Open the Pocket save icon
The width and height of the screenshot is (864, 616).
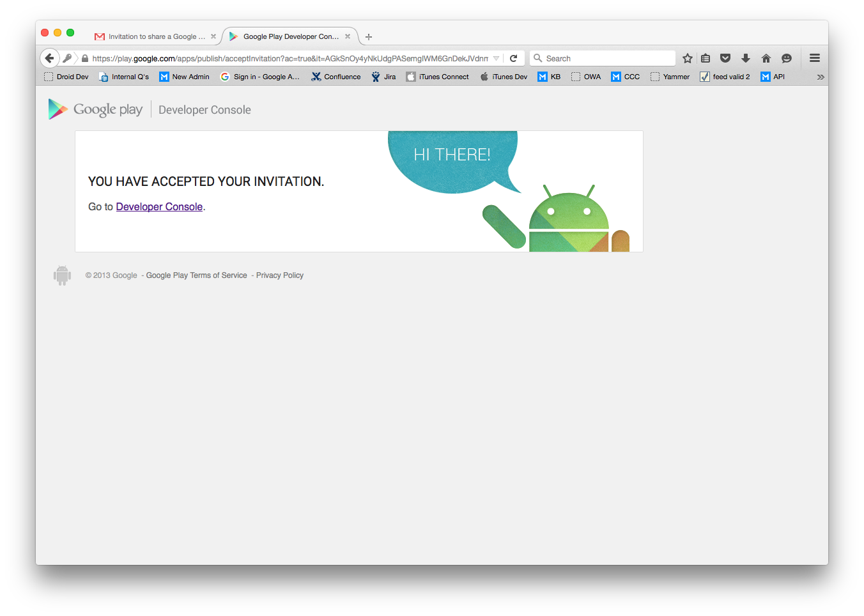725,58
